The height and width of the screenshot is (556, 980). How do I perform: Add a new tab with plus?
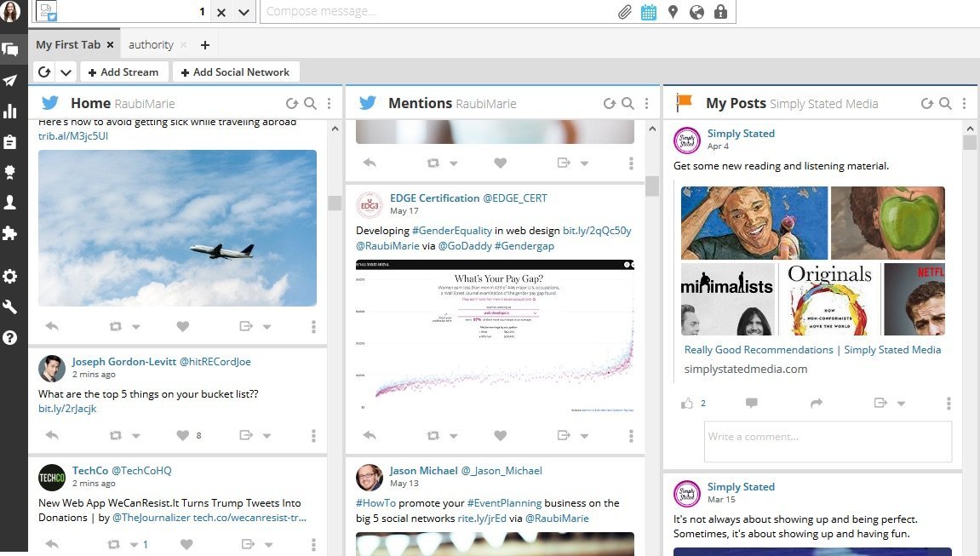(x=205, y=45)
